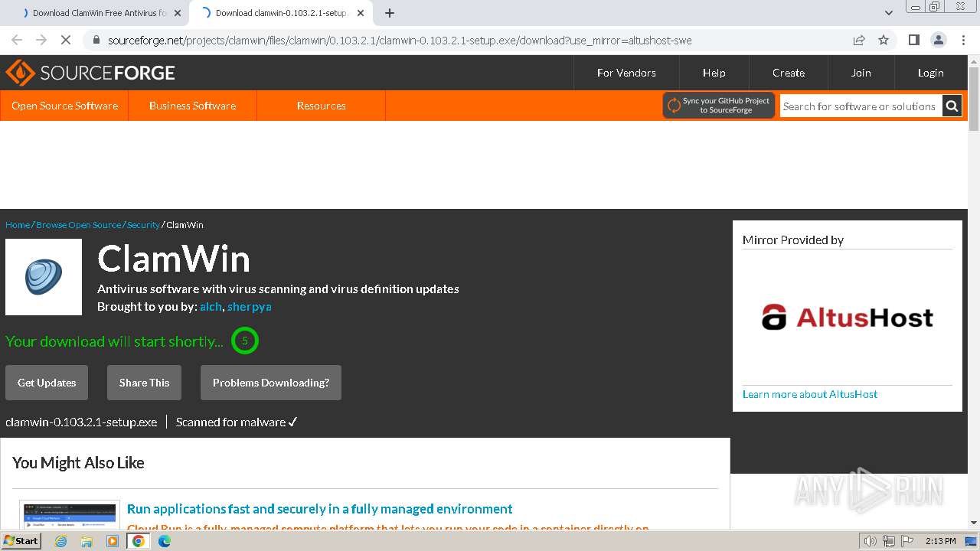Click Chrome icon in taskbar
The image size is (980, 551).
pos(139,541)
